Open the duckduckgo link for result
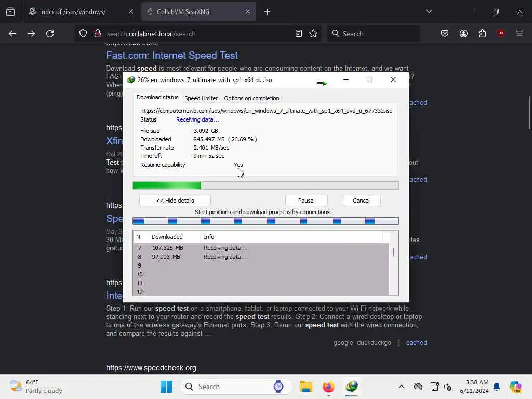The width and height of the screenshot is (532, 399). (374, 343)
